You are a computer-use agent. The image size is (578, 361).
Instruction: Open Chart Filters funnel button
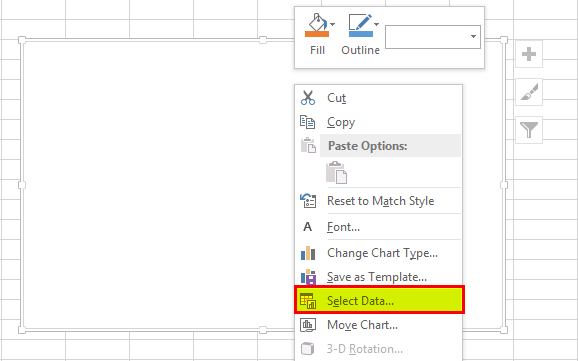coord(529,130)
